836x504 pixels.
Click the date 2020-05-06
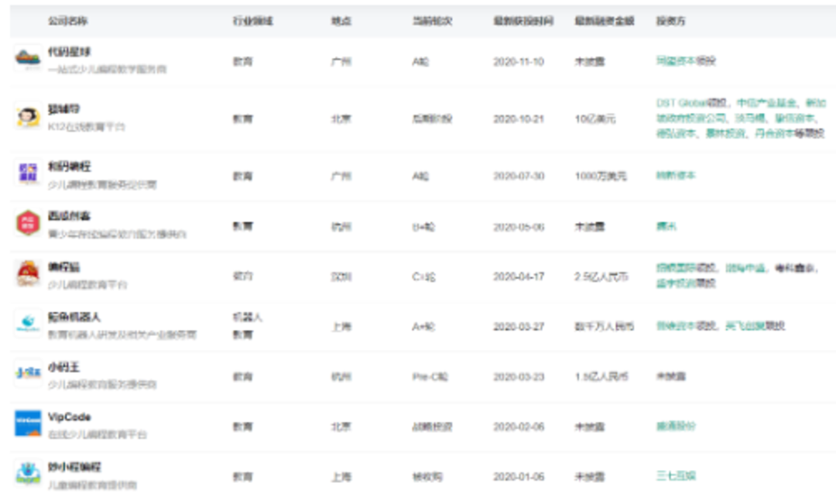[518, 227]
